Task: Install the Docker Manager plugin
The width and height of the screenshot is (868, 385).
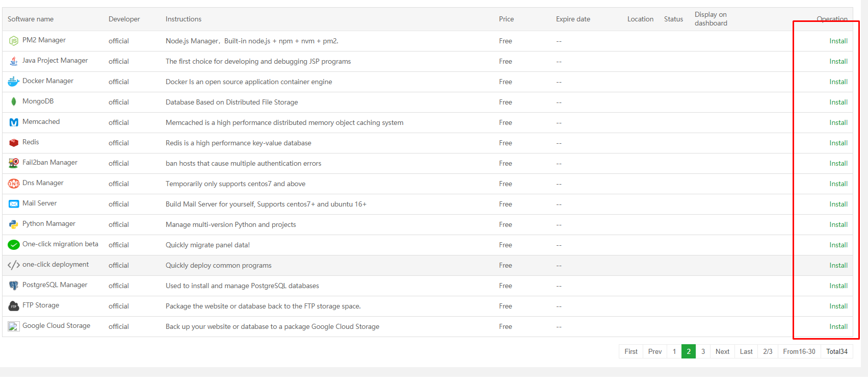Action: pos(838,82)
